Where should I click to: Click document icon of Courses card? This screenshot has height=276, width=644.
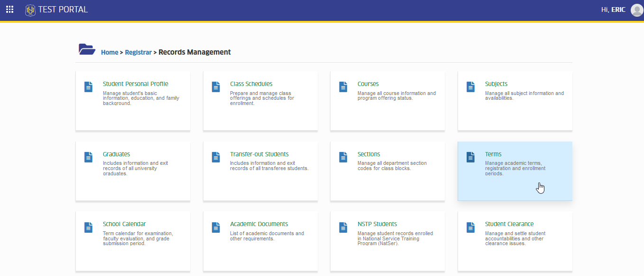343,87
